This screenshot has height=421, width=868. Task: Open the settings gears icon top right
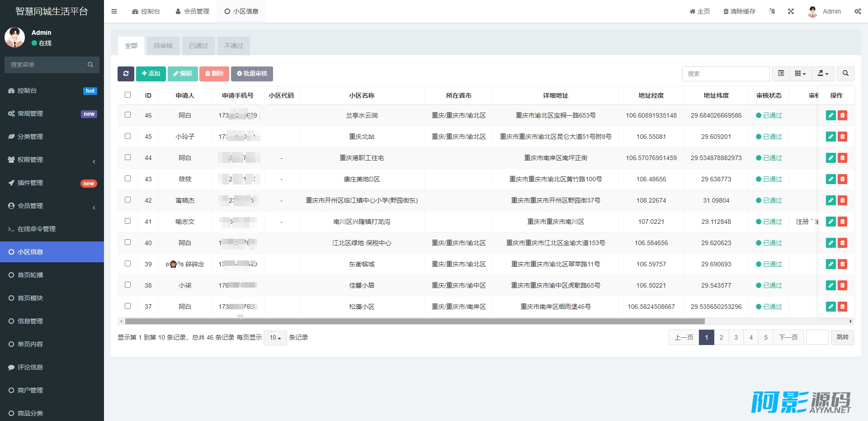click(x=858, y=11)
